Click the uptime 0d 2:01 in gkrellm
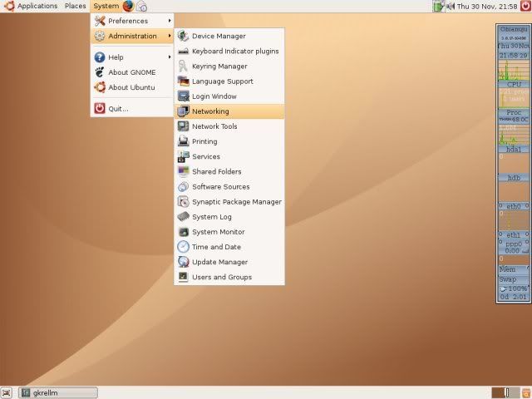The image size is (532, 399). point(514,297)
